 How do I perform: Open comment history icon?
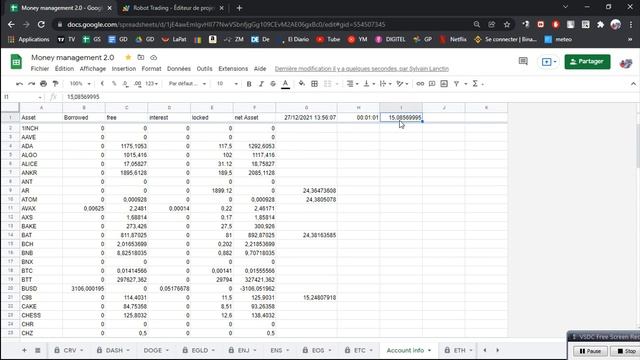coord(523,62)
